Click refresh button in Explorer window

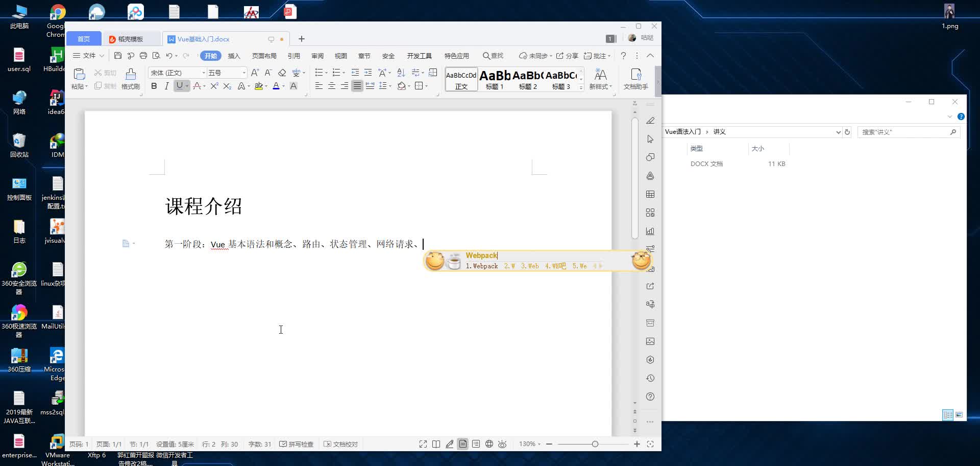tap(847, 132)
